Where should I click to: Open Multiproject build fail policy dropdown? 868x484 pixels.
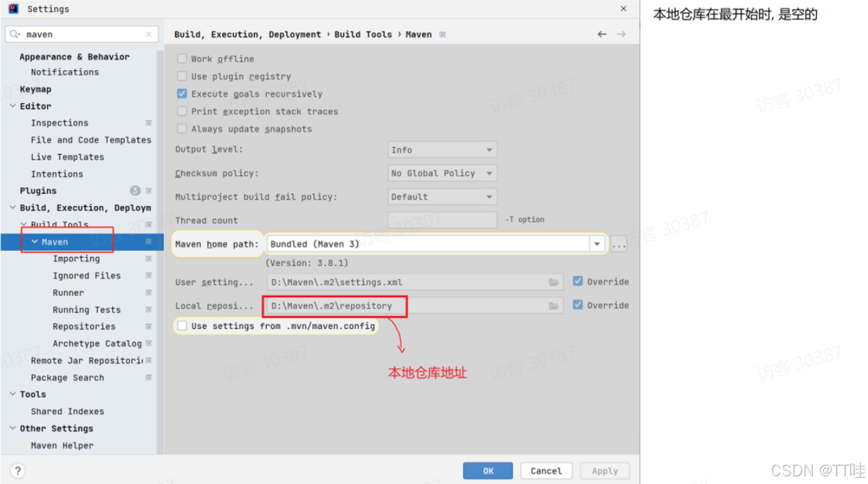coord(442,197)
